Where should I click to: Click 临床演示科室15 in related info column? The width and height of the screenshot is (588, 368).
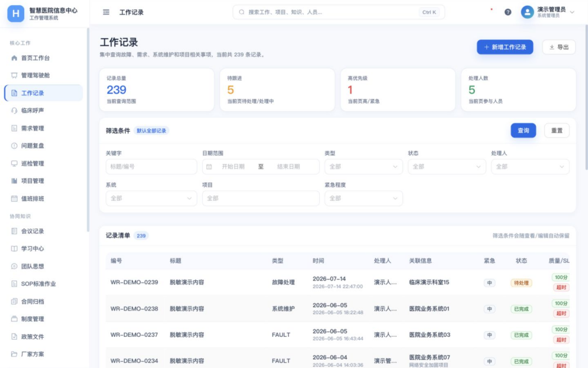click(429, 282)
